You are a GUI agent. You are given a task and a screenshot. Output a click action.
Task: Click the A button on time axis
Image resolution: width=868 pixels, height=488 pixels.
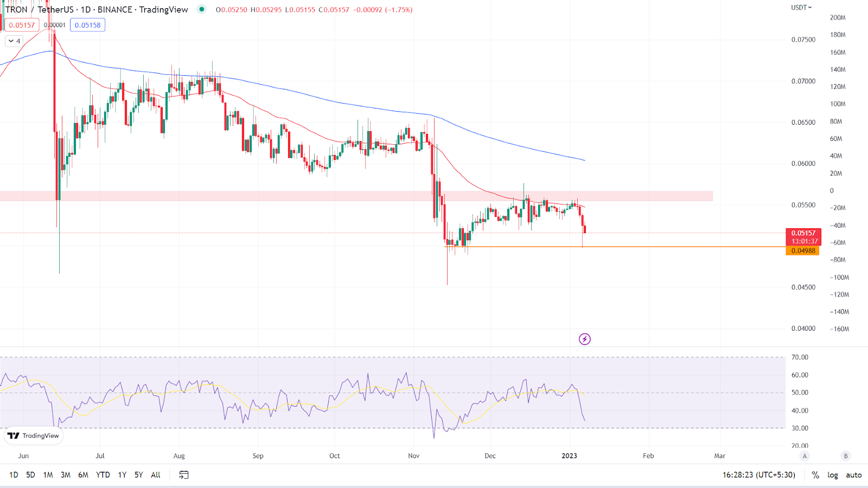[x=805, y=456]
